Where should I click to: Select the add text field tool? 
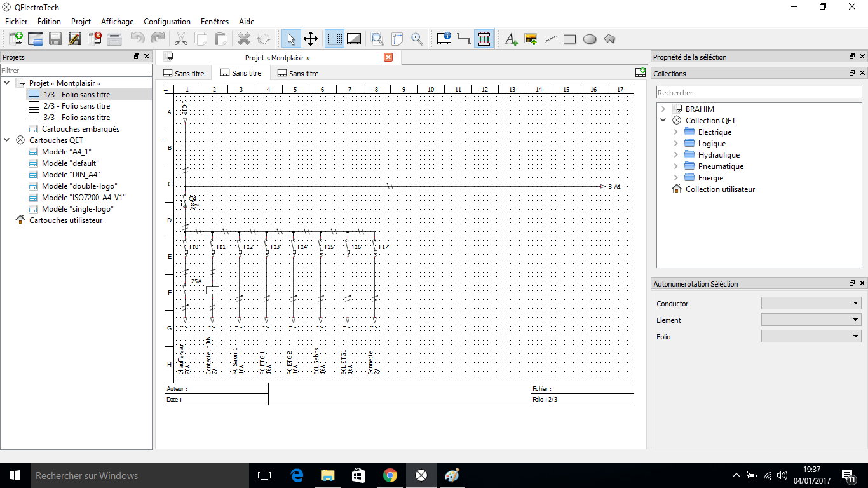pos(511,39)
